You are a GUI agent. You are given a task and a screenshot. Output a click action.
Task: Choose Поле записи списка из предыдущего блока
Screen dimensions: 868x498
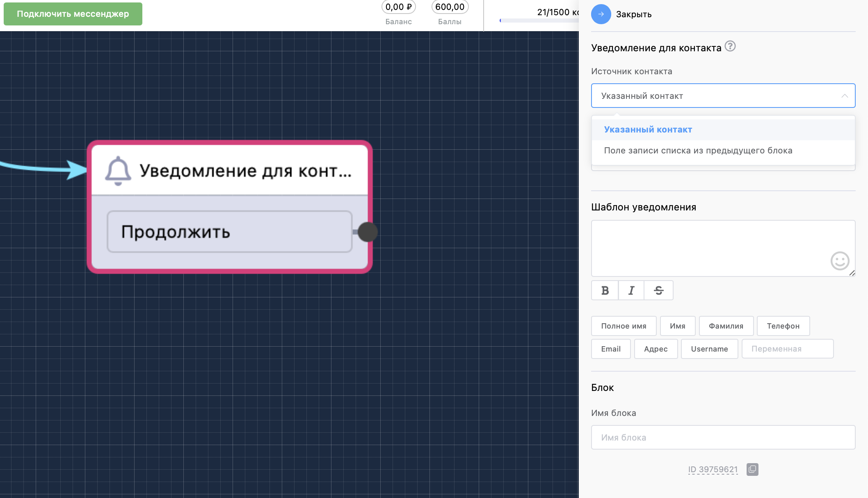(698, 150)
